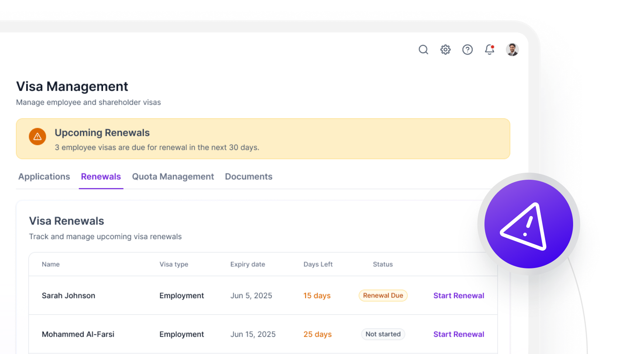Click Employment visa type in Sarah Johnson row
644x354 pixels.
182,296
